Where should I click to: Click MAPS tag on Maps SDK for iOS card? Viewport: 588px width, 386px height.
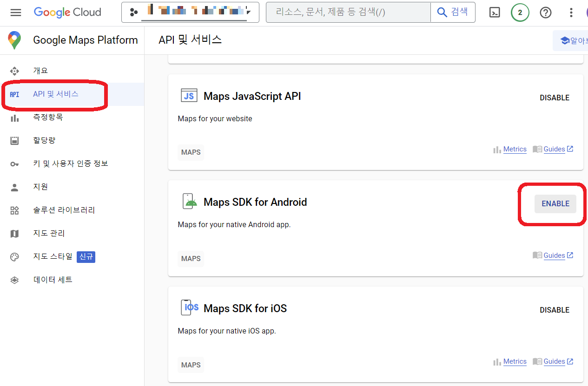[x=191, y=365]
